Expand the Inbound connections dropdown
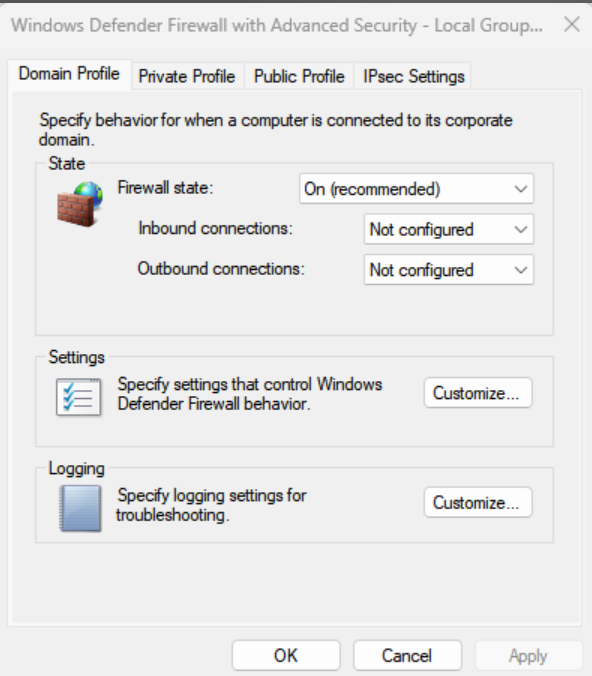 pyautogui.click(x=449, y=229)
